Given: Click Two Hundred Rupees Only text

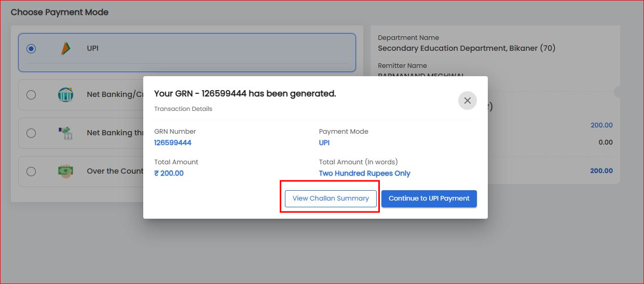Looking at the screenshot, I should pos(365,174).
